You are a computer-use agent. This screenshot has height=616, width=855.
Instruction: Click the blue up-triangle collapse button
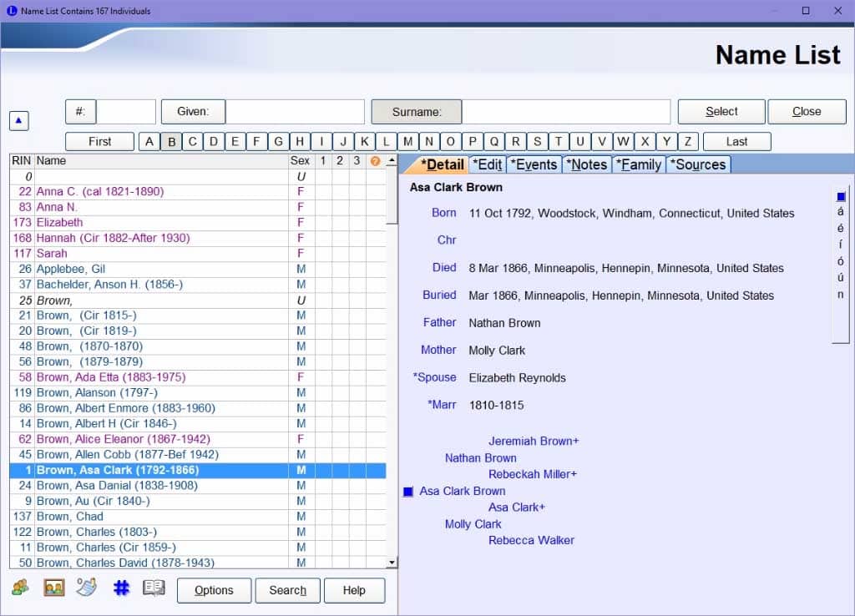20,121
